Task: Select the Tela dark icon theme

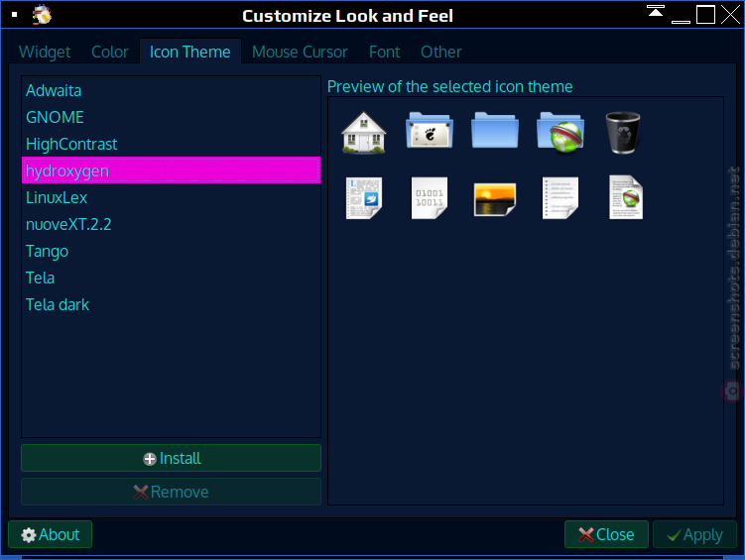Action: coord(171,304)
